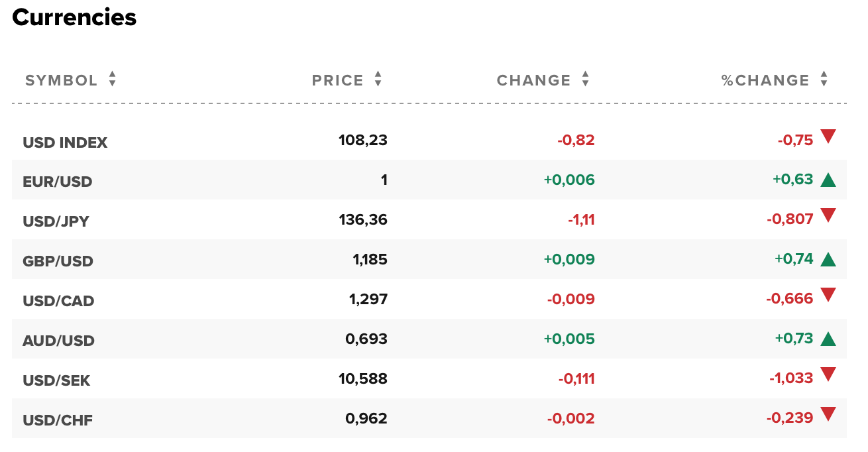Select the GBP/USD symbol
The width and height of the screenshot is (868, 452).
[x=58, y=261]
